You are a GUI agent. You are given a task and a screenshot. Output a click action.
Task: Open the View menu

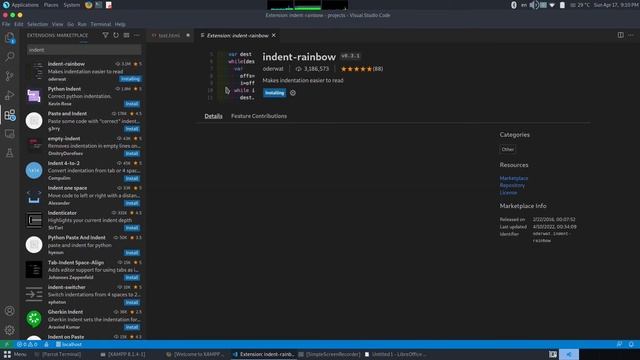[x=58, y=24]
